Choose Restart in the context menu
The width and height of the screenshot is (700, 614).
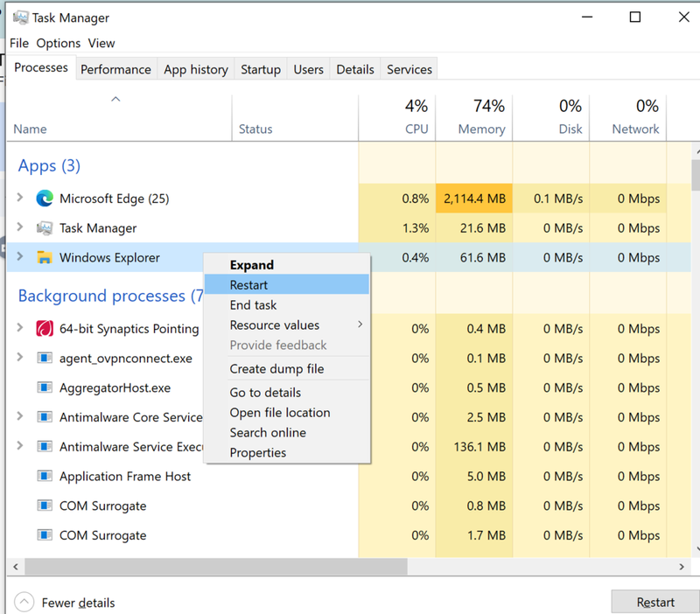click(x=287, y=284)
